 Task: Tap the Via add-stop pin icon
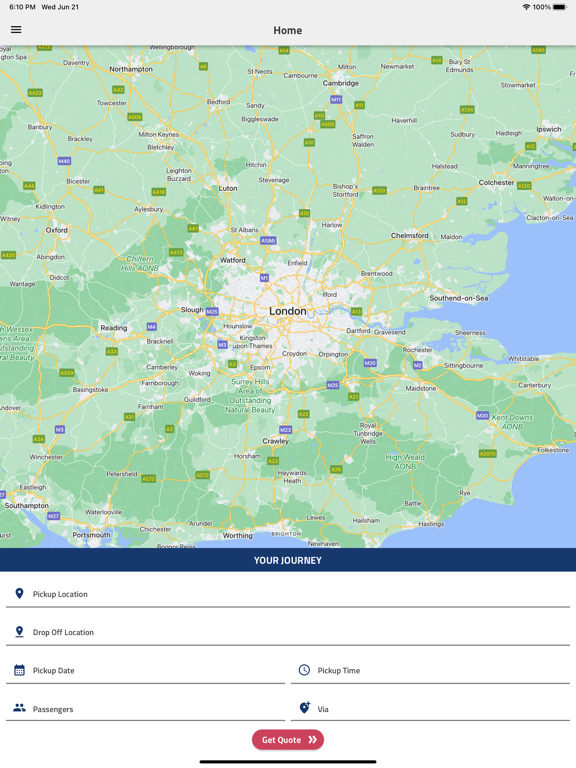305,708
